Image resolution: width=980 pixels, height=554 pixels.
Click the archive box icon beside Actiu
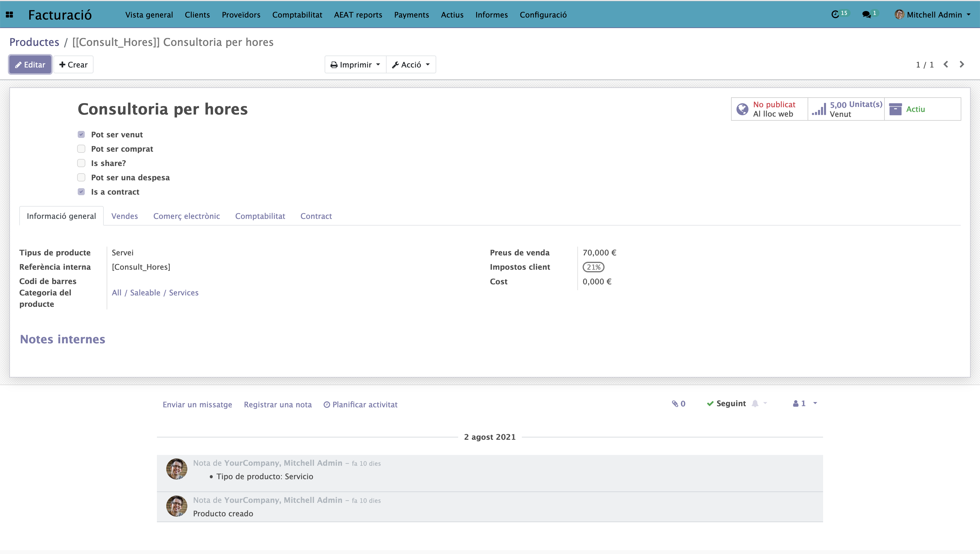click(x=895, y=109)
